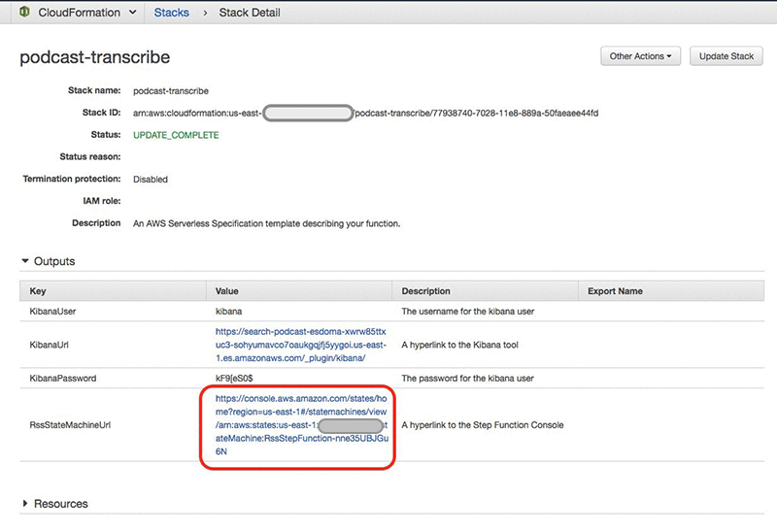Select the kibana username value cell
This screenshot has width=777, height=532.
point(229,312)
